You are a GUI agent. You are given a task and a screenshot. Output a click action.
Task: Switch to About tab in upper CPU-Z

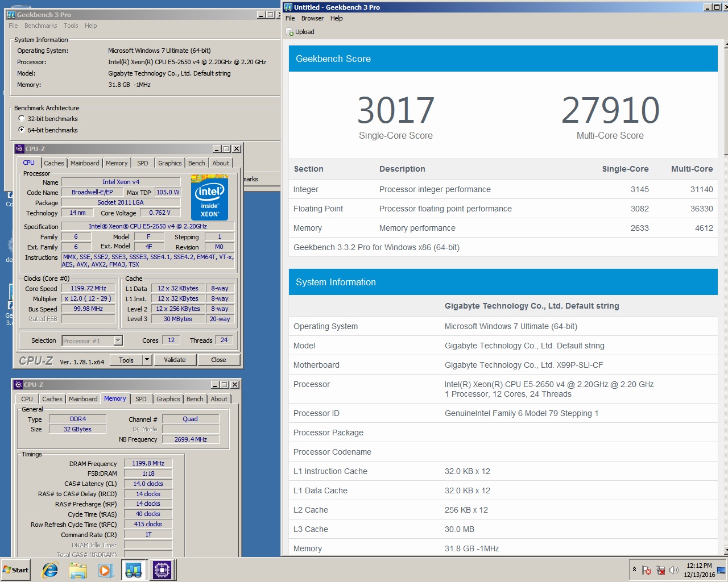(x=221, y=163)
